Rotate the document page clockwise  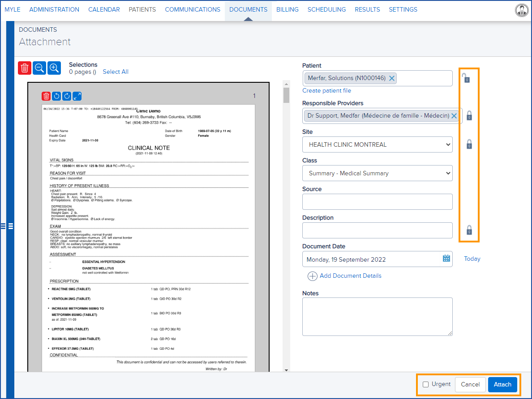(x=66, y=96)
